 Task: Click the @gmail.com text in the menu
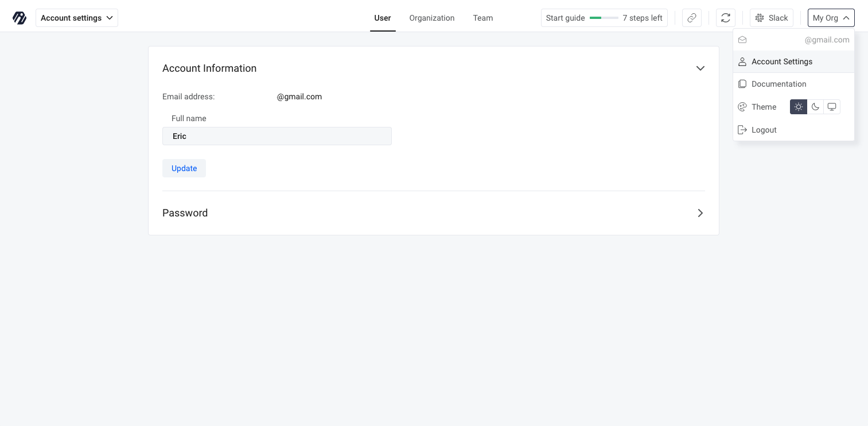(827, 40)
